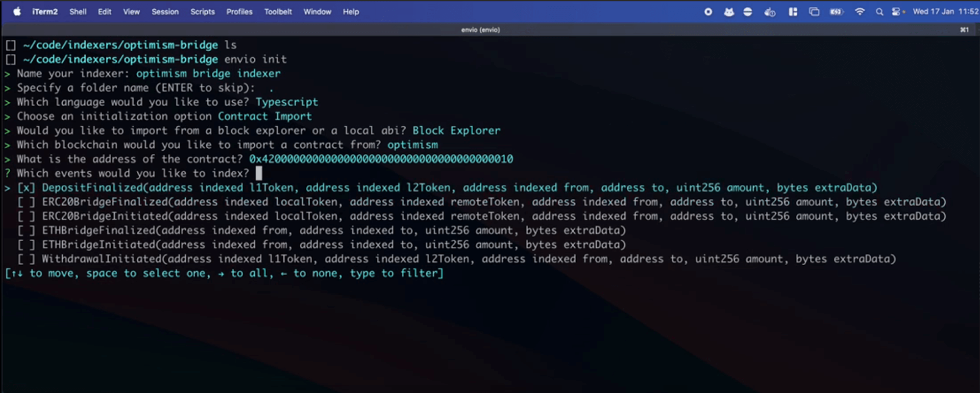Click the battery charging icon

click(836, 12)
